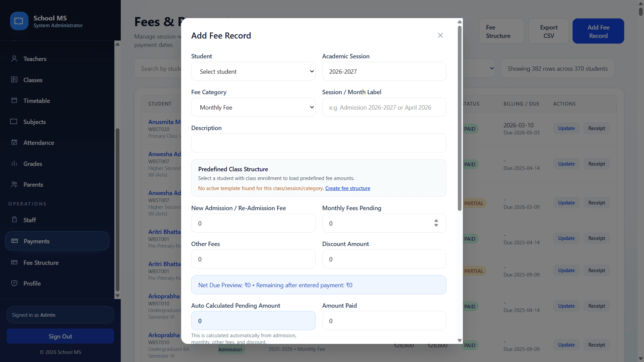This screenshot has height=362, width=644.
Task: Click the Auto Calculated Pending Amount field
Action: [x=253, y=321]
